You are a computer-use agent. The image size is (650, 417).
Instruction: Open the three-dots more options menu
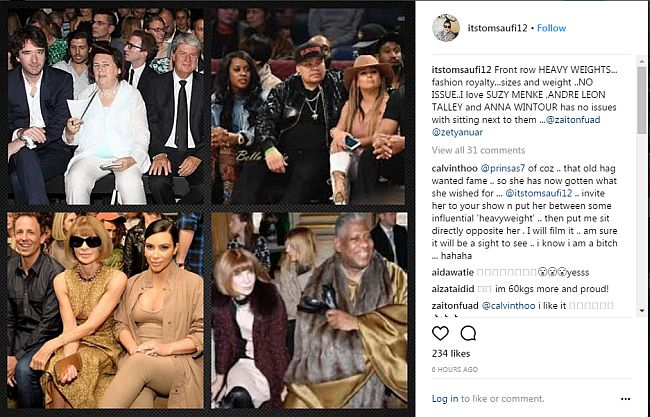[626, 399]
